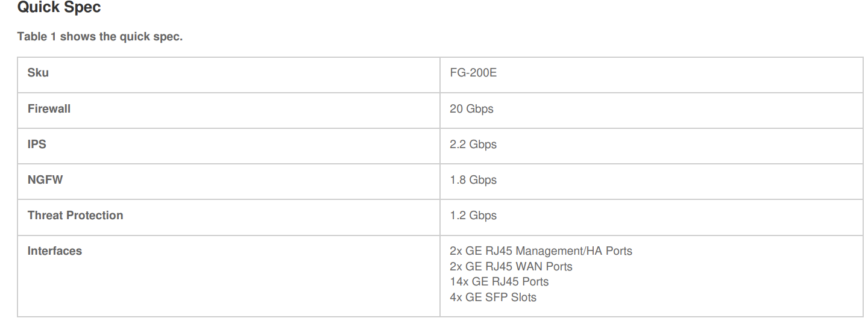Click the 20 Gbps firewall value
The width and height of the screenshot is (868, 324).
tap(471, 109)
